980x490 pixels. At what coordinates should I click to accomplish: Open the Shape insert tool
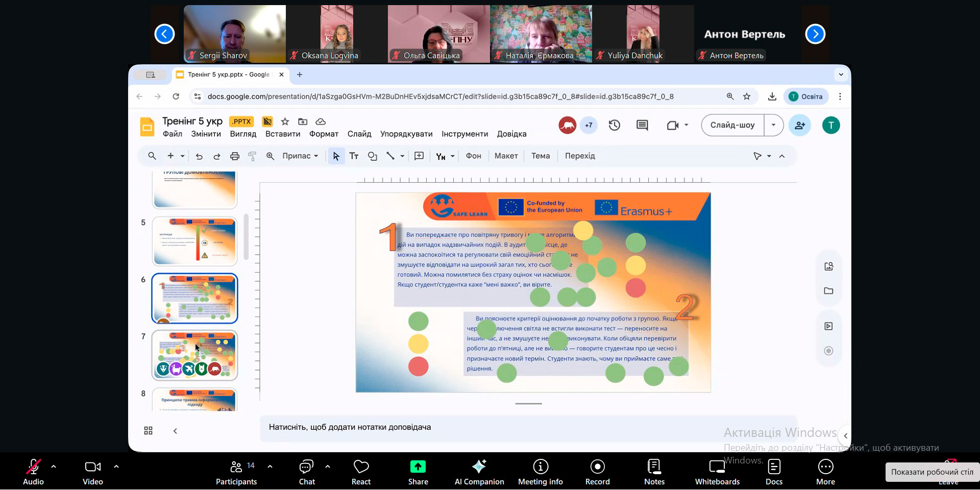[373, 156]
